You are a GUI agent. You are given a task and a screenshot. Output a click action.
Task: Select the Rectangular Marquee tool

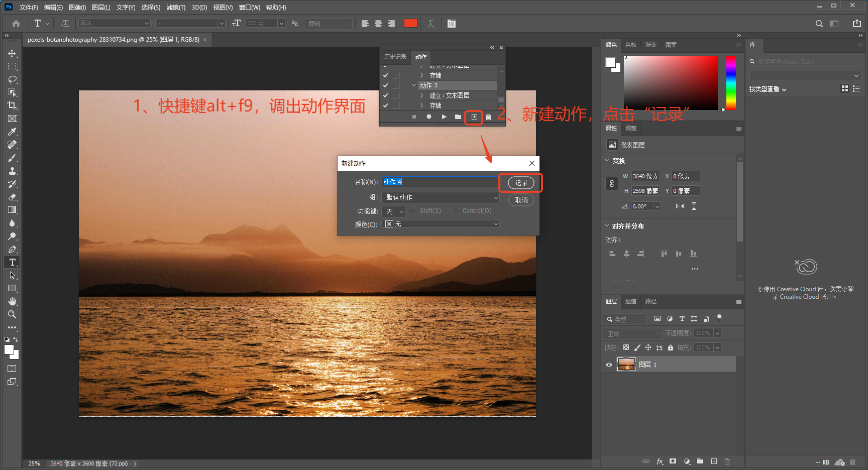tap(12, 66)
